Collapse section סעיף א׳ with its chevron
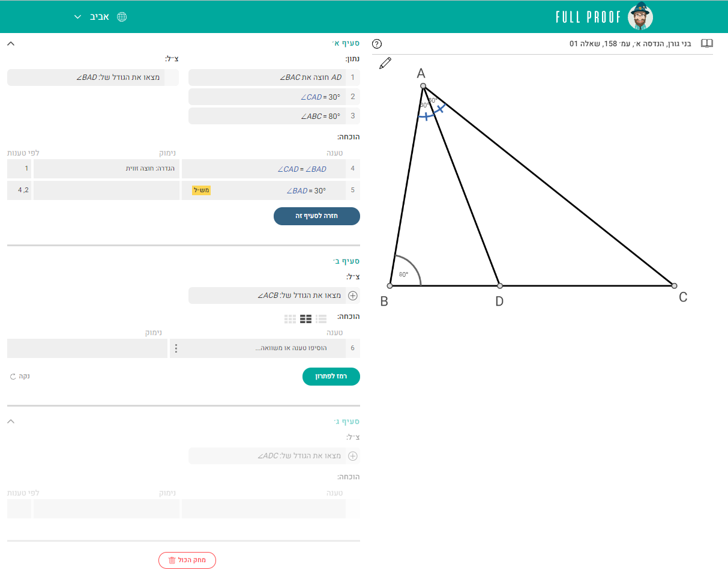This screenshot has height=573, width=728. (11, 43)
